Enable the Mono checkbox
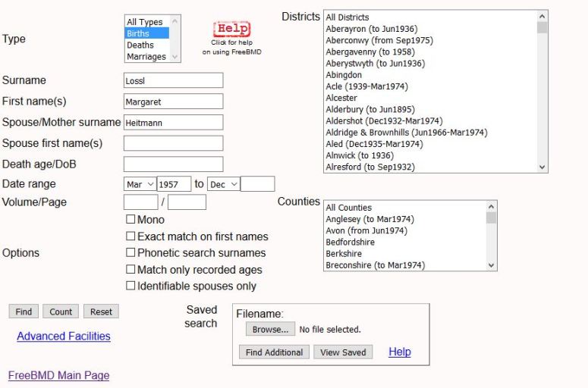588x388 pixels. 130,220
